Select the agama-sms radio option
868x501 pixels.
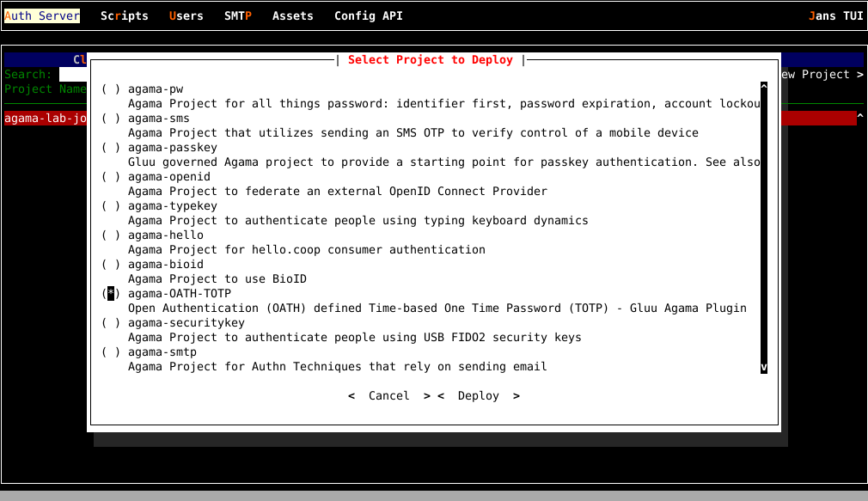click(x=111, y=119)
